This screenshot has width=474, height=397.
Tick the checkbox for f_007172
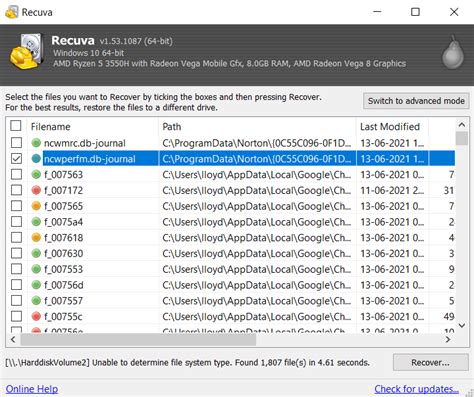tap(16, 190)
